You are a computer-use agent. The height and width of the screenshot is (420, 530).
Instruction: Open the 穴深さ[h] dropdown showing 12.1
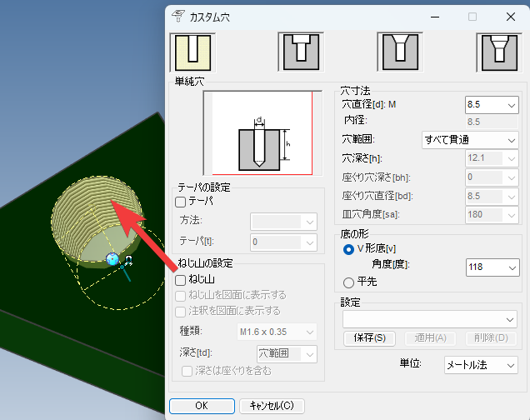point(492,158)
